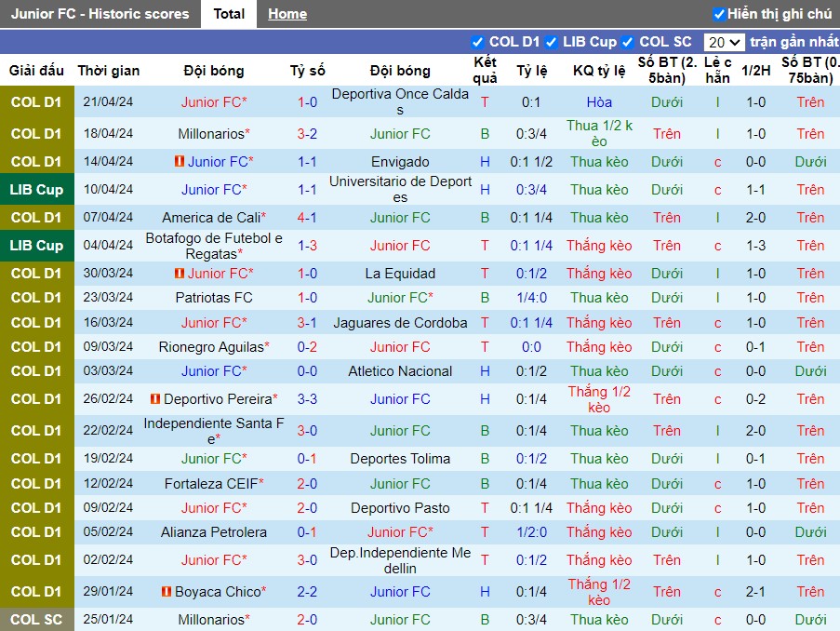Viewport: 840px width, 631px height.
Task: Click the Junior FC - Historic scores title
Action: (x=100, y=14)
